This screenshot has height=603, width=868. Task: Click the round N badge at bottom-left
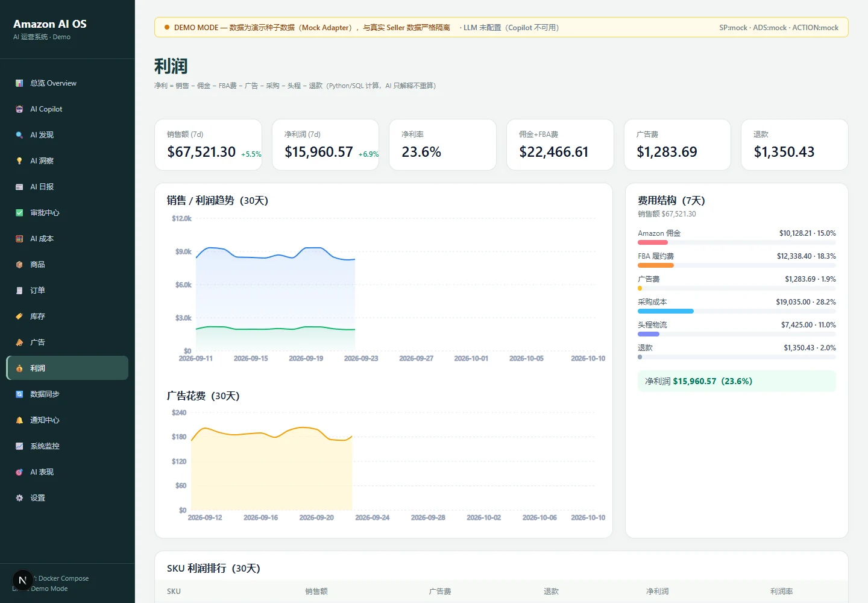22,581
